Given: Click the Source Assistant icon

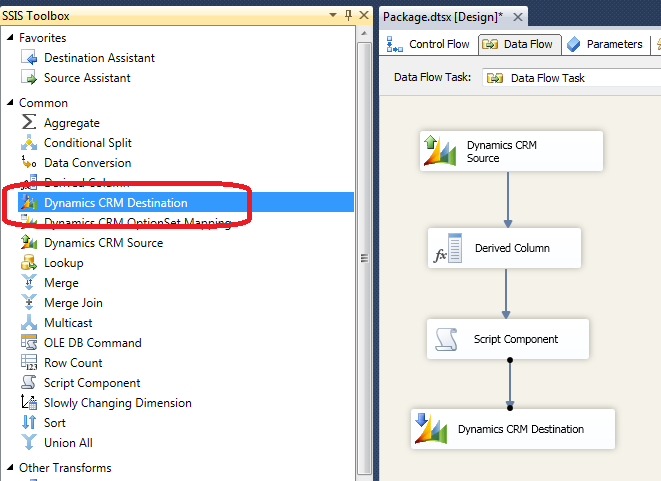Looking at the screenshot, I should (29, 78).
